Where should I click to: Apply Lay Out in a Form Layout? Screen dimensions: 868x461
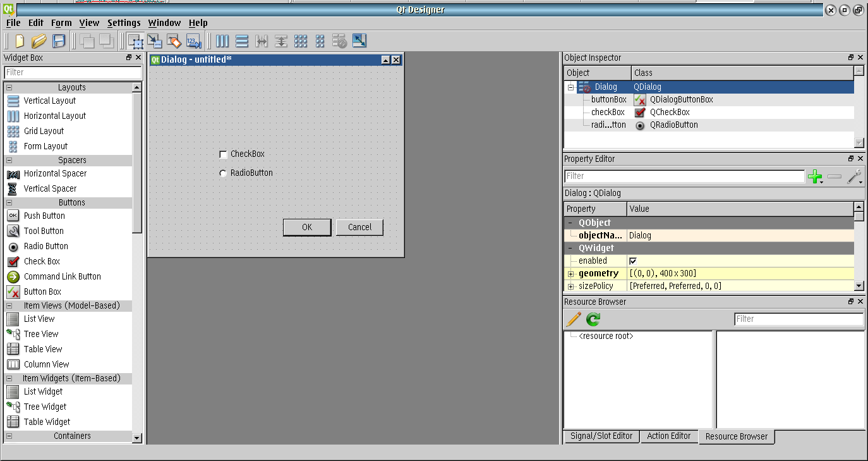pyautogui.click(x=320, y=41)
